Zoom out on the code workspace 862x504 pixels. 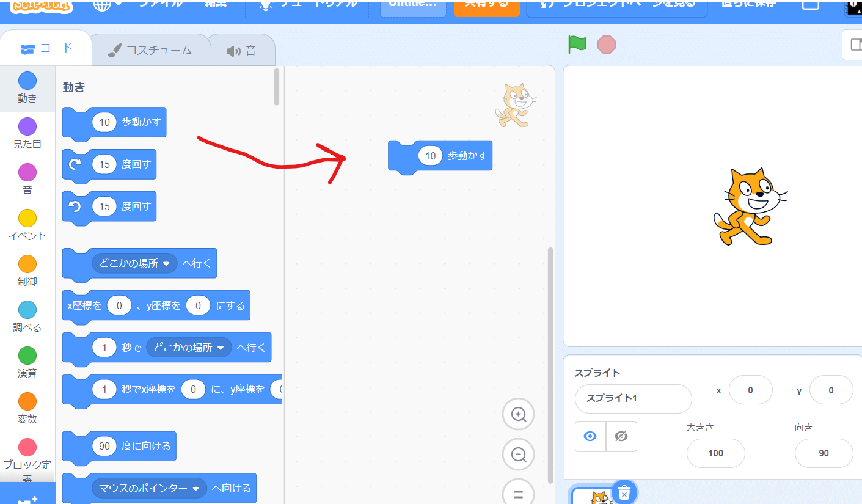(x=519, y=455)
